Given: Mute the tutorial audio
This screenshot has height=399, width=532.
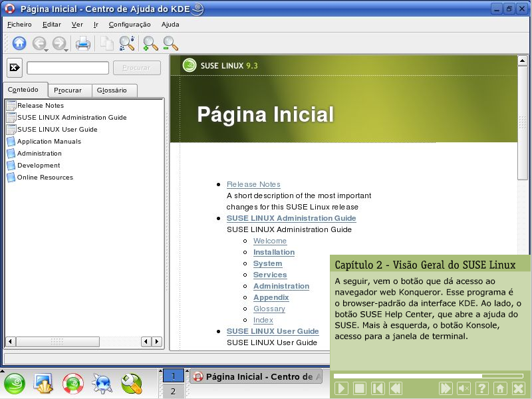Looking at the screenshot, I should click(x=464, y=388).
